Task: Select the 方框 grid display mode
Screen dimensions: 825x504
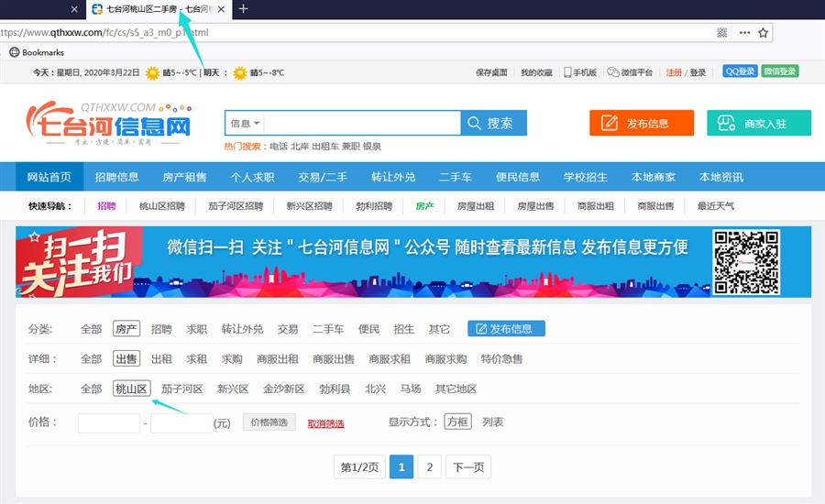Action: click(457, 422)
